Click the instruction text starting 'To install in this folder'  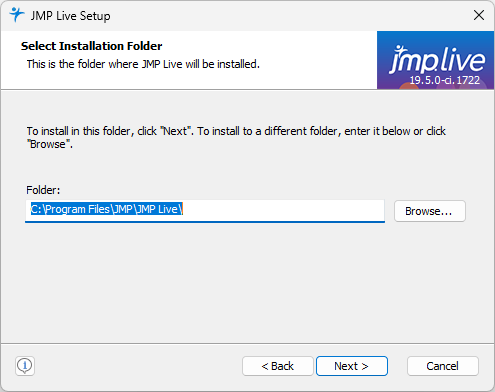coord(236,137)
